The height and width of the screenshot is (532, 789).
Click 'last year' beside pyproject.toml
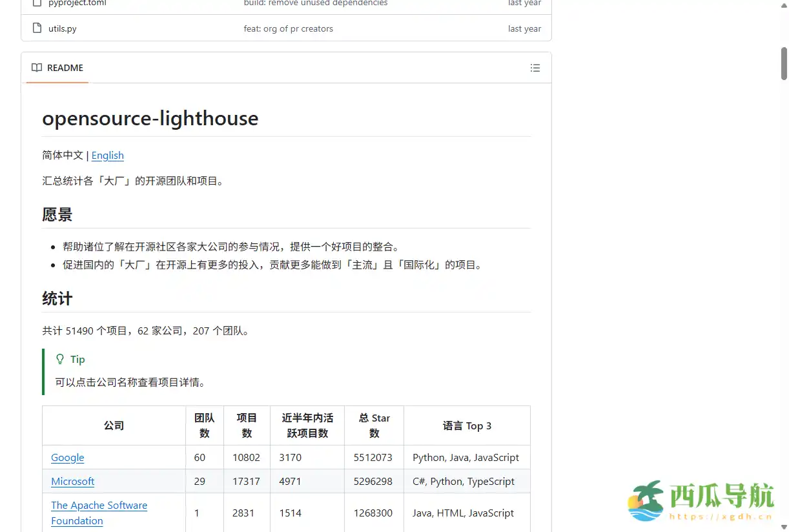[524, 3]
